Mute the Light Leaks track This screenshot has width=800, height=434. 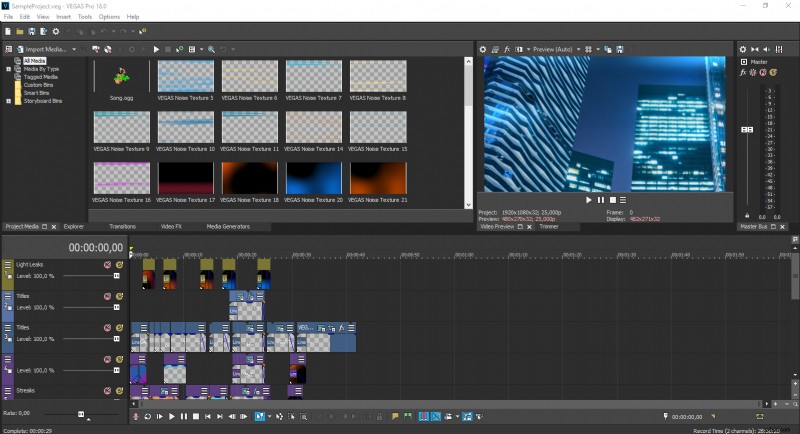coord(107,265)
